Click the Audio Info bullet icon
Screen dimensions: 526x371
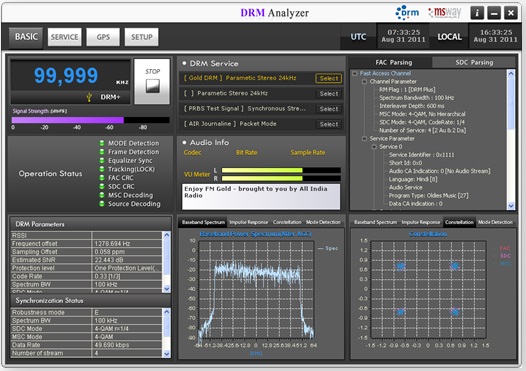[184, 143]
